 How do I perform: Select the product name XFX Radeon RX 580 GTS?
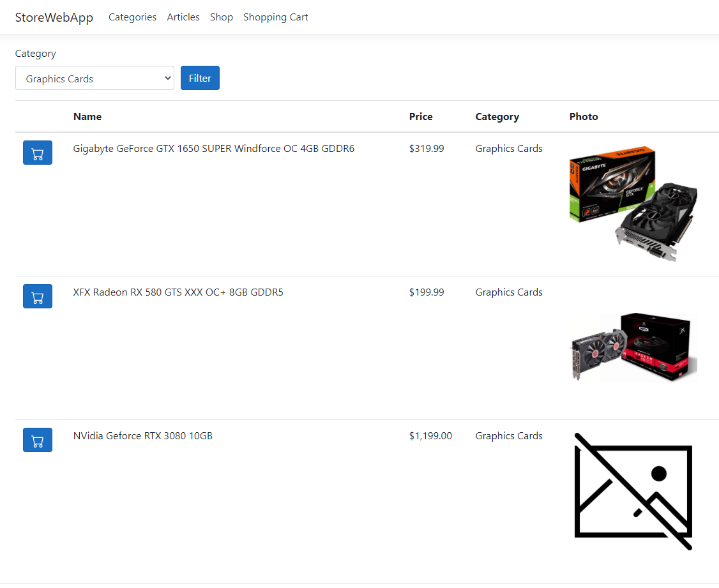[178, 292]
